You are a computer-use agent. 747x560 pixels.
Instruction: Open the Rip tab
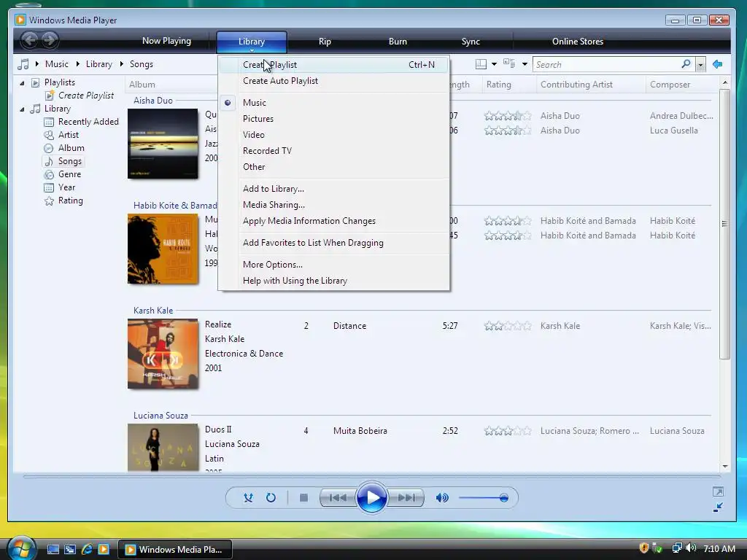[325, 42]
